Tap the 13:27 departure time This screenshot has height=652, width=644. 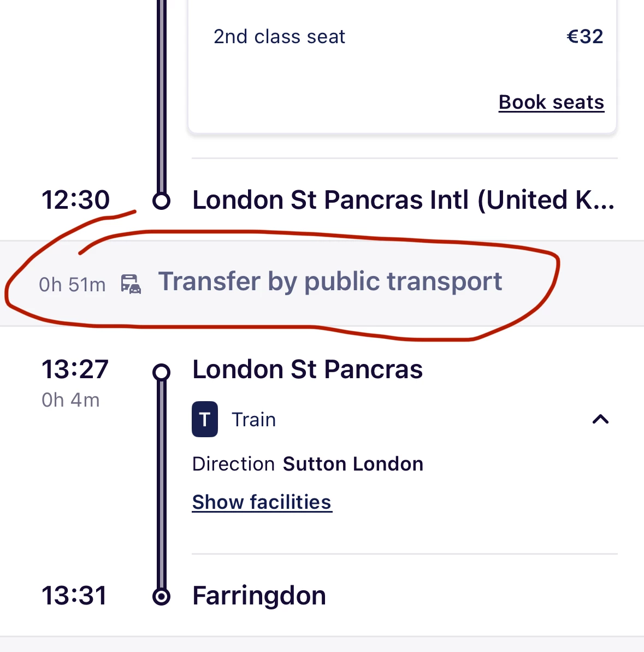coord(75,369)
